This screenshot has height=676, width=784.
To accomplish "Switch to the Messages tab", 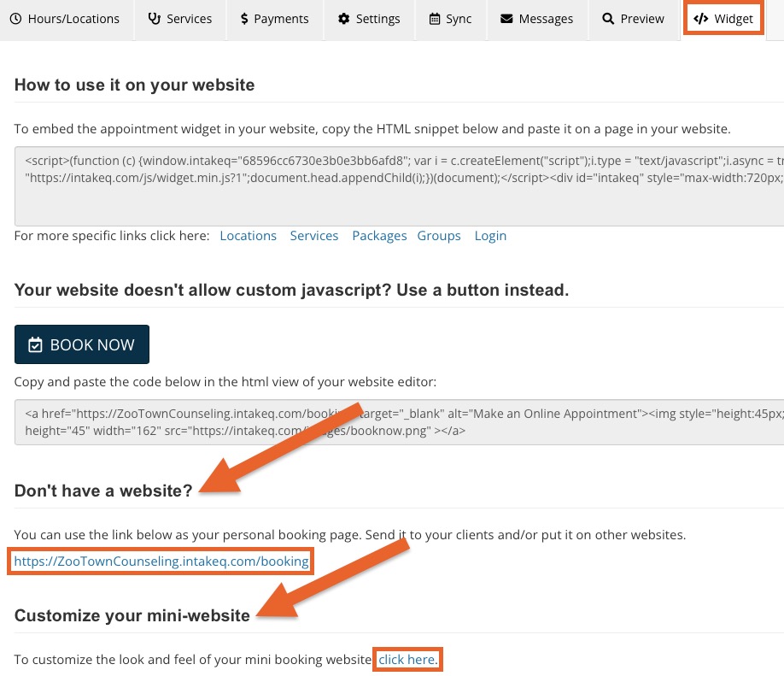I will coord(537,19).
